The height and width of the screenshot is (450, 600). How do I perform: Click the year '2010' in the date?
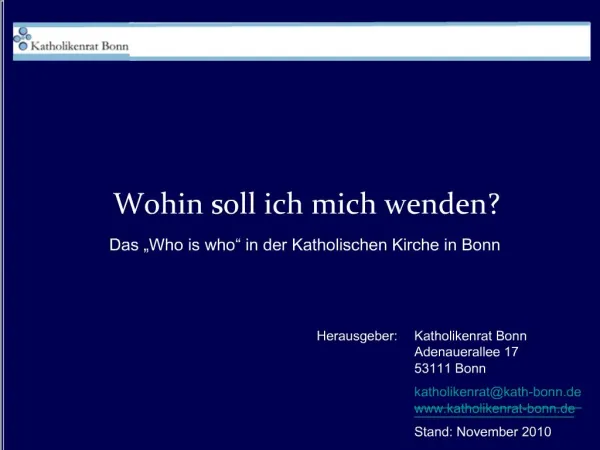(535, 432)
